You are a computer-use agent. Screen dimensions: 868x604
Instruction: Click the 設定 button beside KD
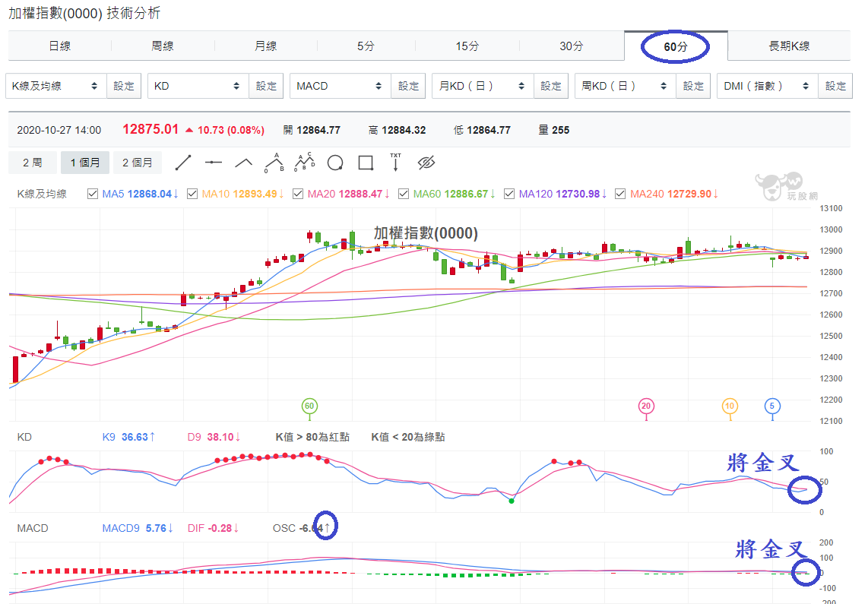point(266,86)
